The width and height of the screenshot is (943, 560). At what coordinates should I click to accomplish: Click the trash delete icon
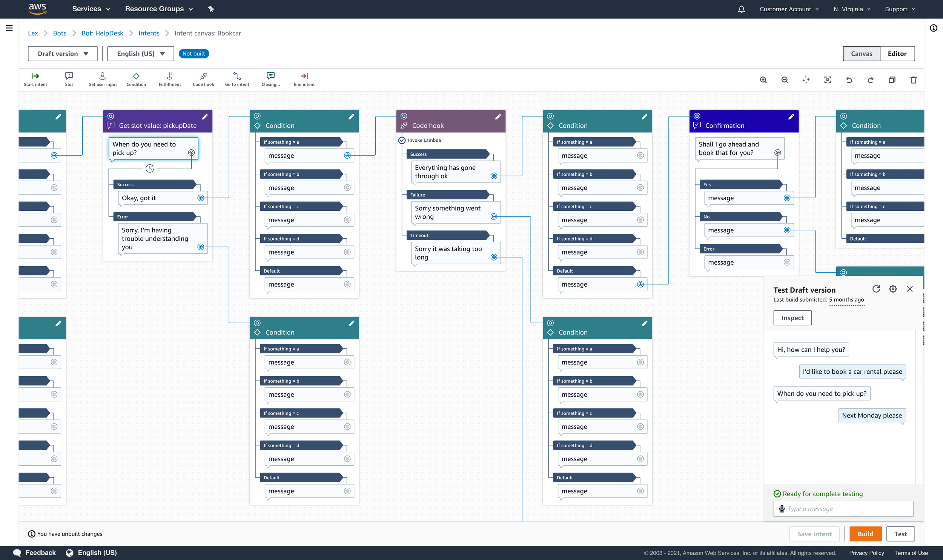[x=913, y=80]
